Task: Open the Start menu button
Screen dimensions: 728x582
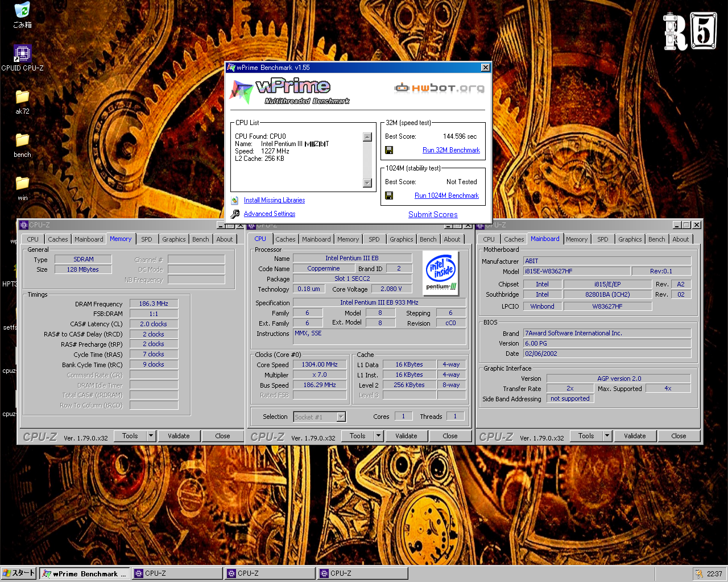Action: 19,573
